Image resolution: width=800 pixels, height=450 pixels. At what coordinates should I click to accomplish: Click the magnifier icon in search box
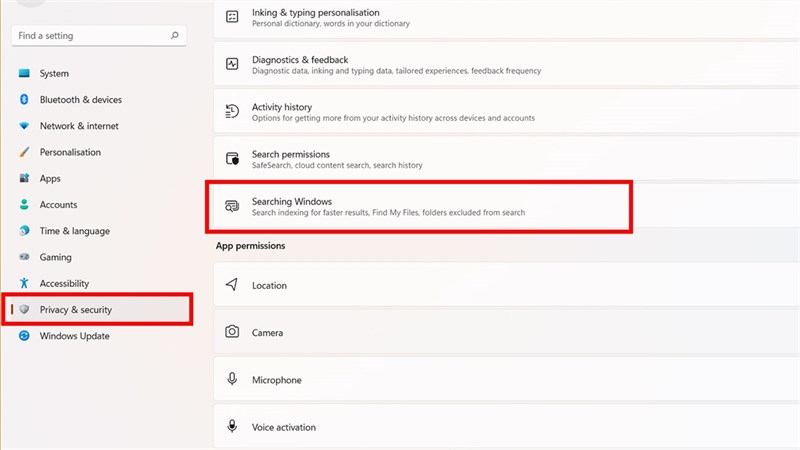pos(176,35)
